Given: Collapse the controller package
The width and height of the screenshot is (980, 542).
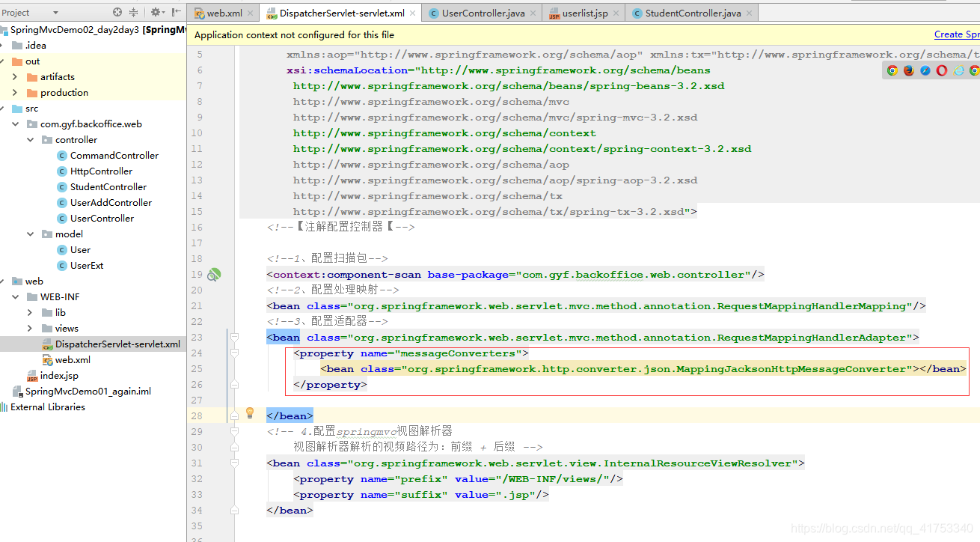Looking at the screenshot, I should coord(31,140).
